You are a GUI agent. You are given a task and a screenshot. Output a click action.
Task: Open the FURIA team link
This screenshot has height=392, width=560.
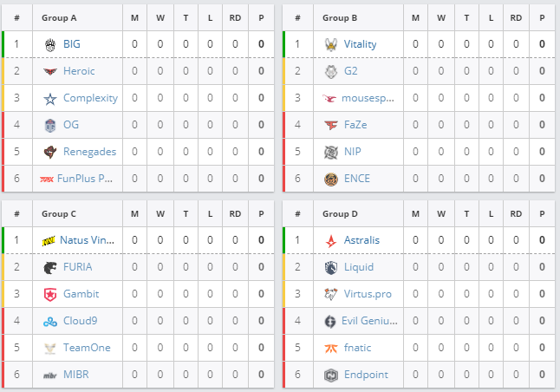[x=77, y=267]
